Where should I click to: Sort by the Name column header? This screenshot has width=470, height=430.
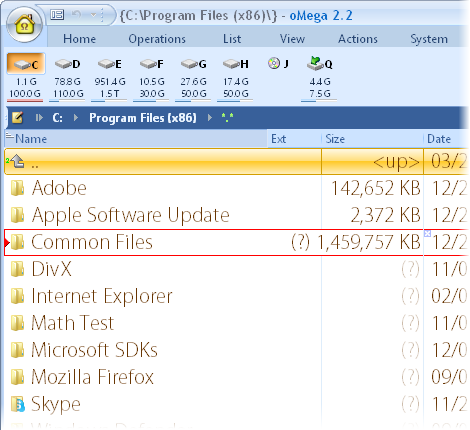click(x=136, y=139)
